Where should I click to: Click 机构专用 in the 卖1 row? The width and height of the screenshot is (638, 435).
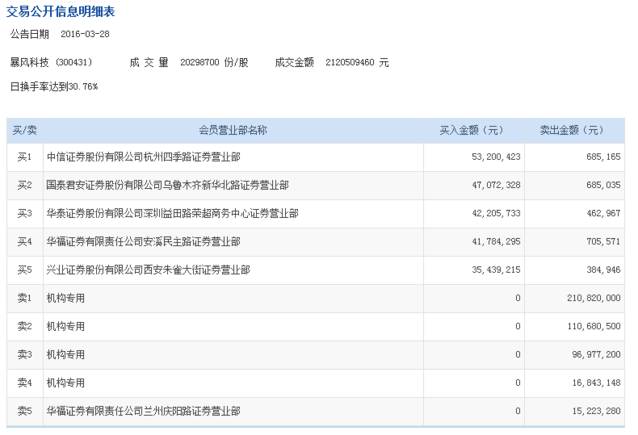[x=66, y=298]
